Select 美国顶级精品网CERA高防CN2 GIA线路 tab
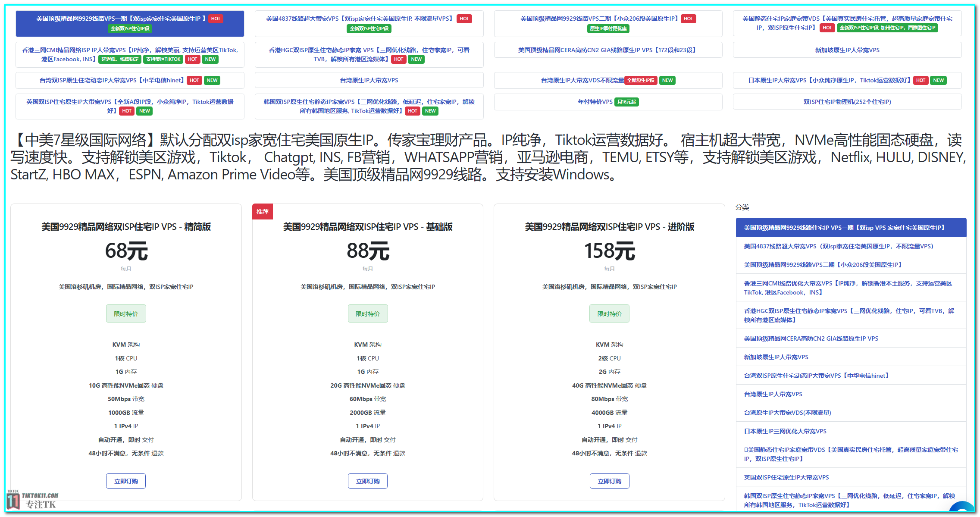 (x=608, y=50)
